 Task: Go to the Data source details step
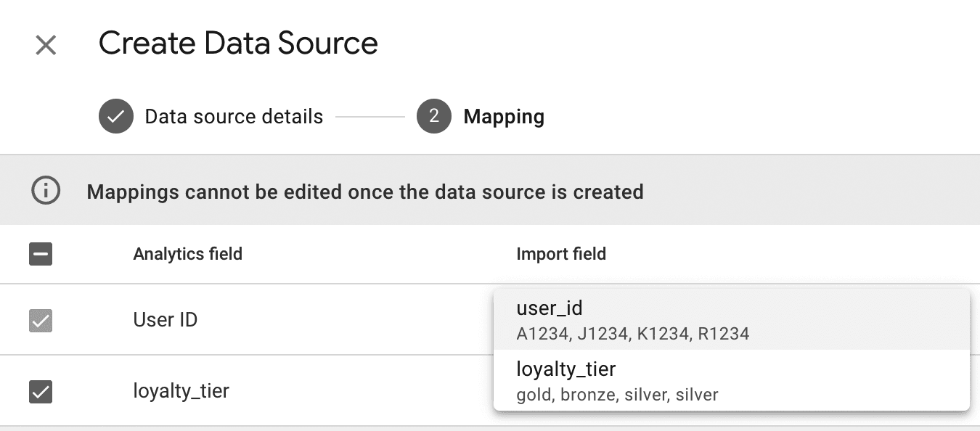[x=234, y=116]
